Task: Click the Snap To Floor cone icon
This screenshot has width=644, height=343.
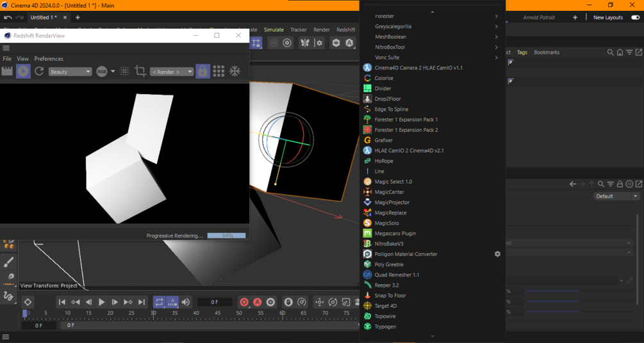Action: point(368,296)
